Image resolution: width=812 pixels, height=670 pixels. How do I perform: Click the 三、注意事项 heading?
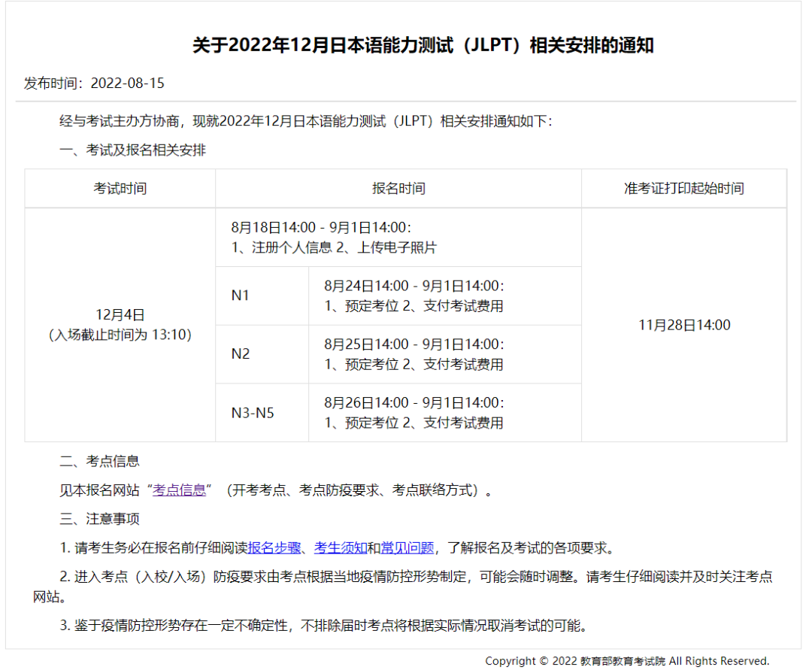click(x=99, y=519)
